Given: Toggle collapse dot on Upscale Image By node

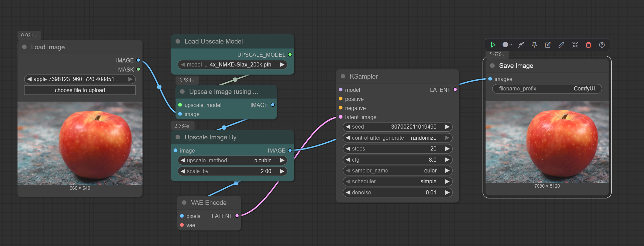Looking at the screenshot, I should (x=178, y=137).
